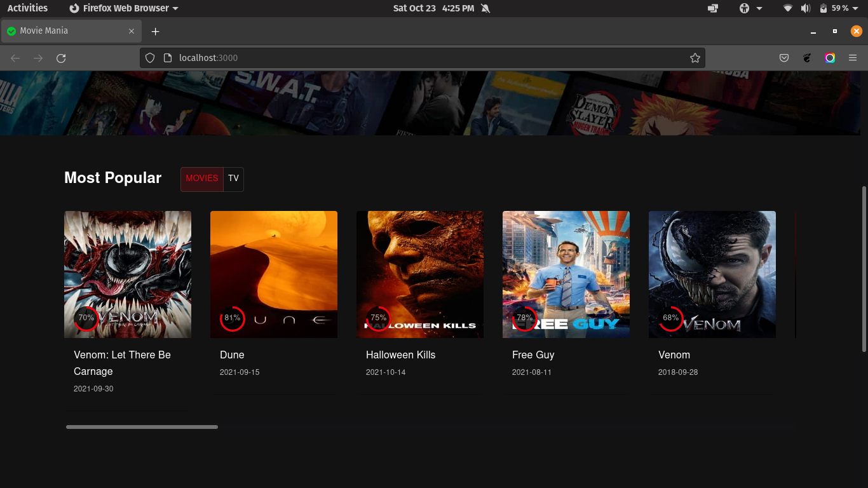
Task: Open the Activities overview
Action: pos(27,8)
